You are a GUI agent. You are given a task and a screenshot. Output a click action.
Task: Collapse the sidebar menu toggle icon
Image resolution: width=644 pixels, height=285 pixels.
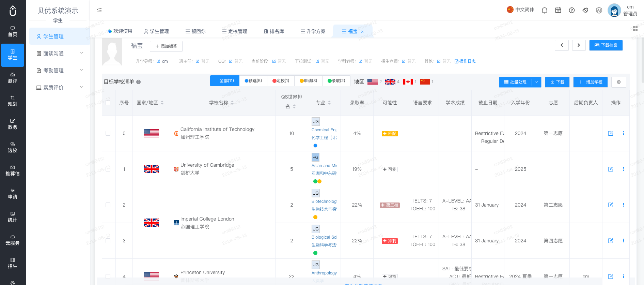99,10
